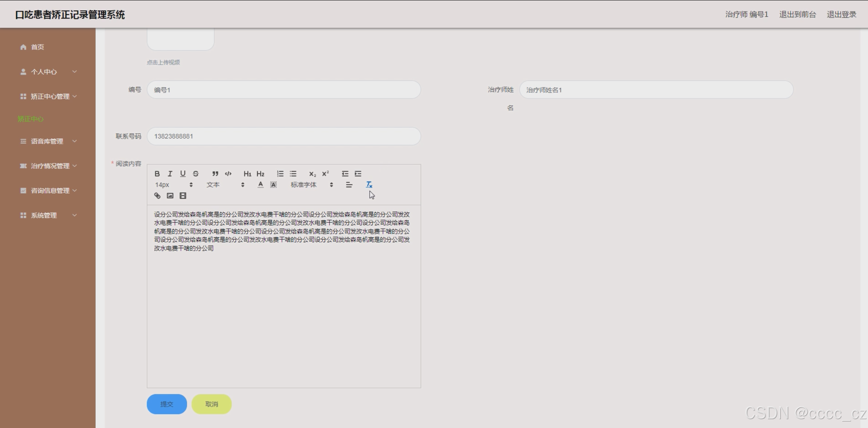868x428 pixels.
Task: Insert a link with chain icon
Action: pyautogui.click(x=157, y=196)
